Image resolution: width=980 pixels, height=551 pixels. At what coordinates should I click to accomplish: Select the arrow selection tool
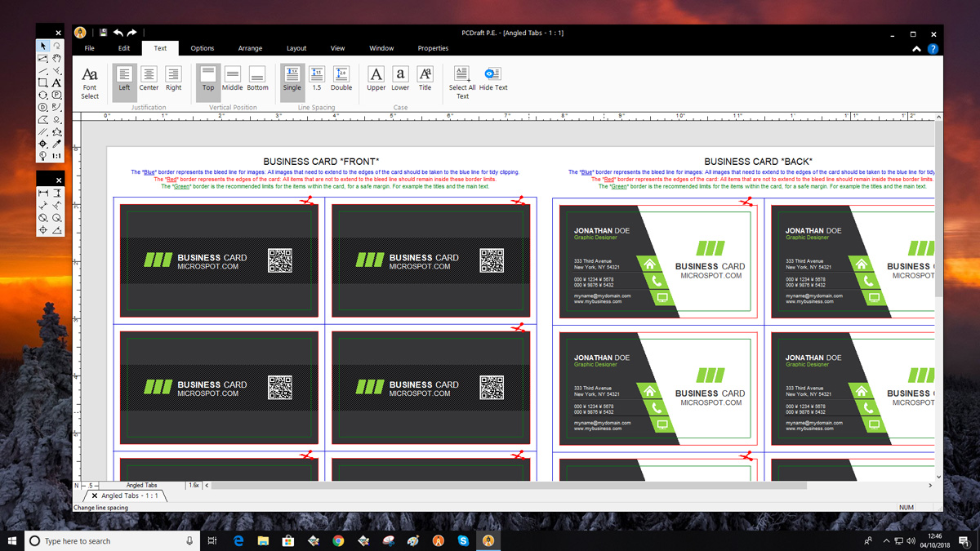pyautogui.click(x=42, y=46)
